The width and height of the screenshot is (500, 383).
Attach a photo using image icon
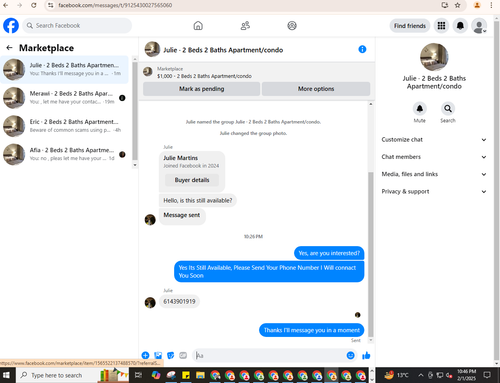click(x=158, y=355)
